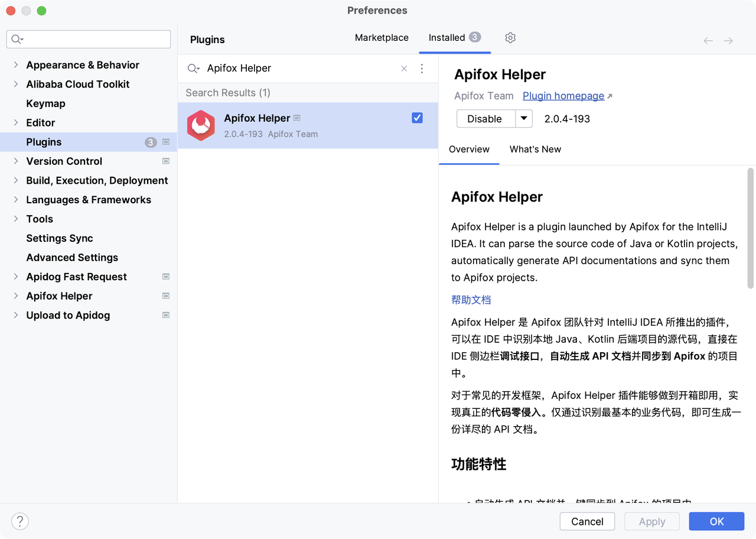Open the 帮助文档 help link
This screenshot has height=539, width=756.
(471, 300)
